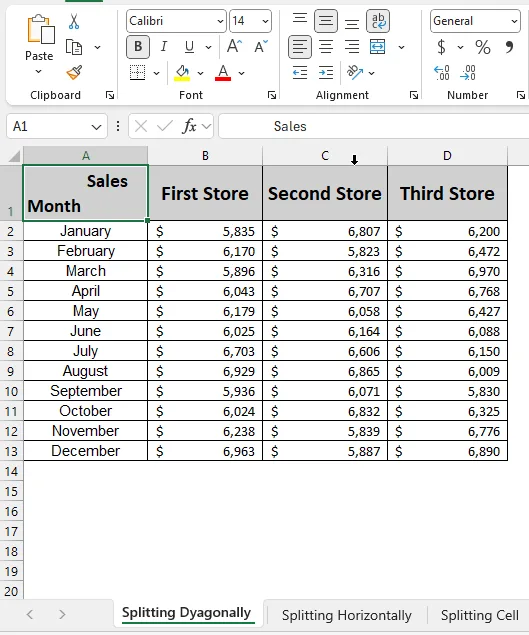The height and width of the screenshot is (635, 529).
Task: Click the Cut scissors icon
Action: [x=74, y=21]
